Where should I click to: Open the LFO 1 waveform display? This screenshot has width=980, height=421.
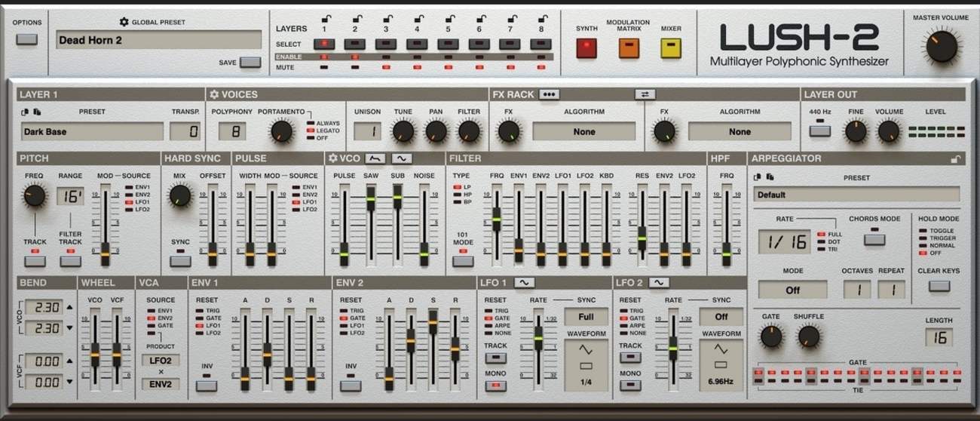click(x=586, y=365)
